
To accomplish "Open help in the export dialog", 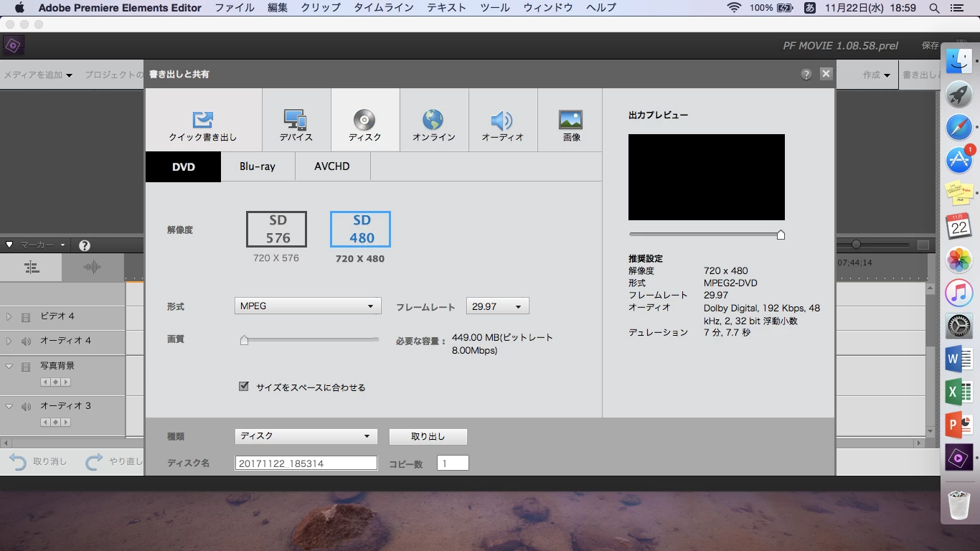I will pos(806,74).
